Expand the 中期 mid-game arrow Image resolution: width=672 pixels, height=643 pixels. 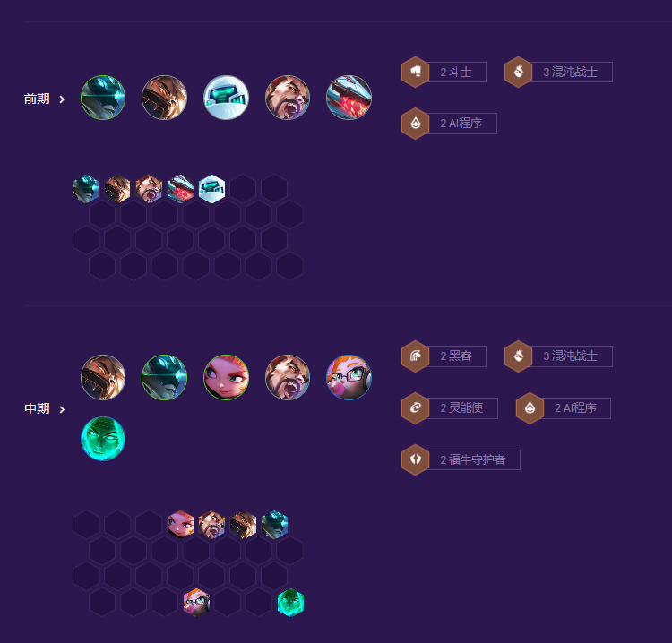click(x=62, y=409)
